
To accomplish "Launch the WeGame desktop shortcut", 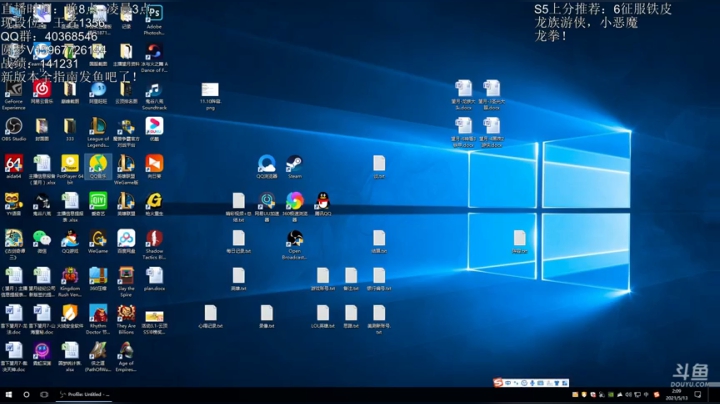I will (x=98, y=242).
